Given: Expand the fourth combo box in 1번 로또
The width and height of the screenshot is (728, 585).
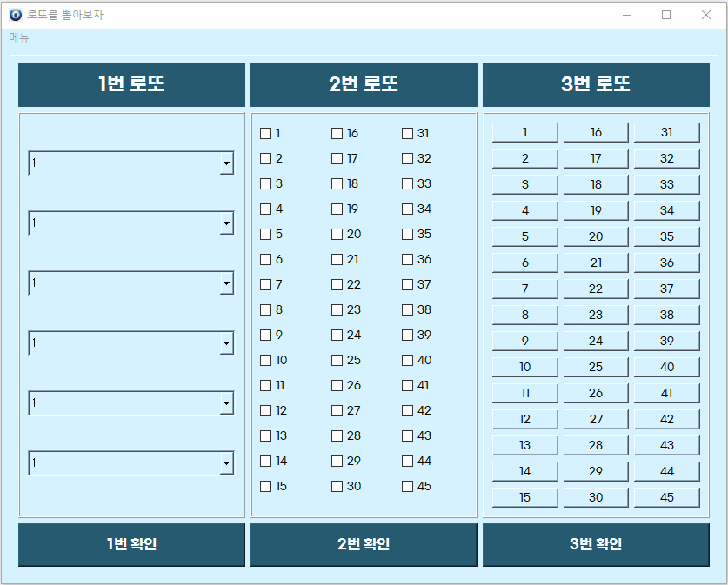Looking at the screenshot, I should pos(226,343).
